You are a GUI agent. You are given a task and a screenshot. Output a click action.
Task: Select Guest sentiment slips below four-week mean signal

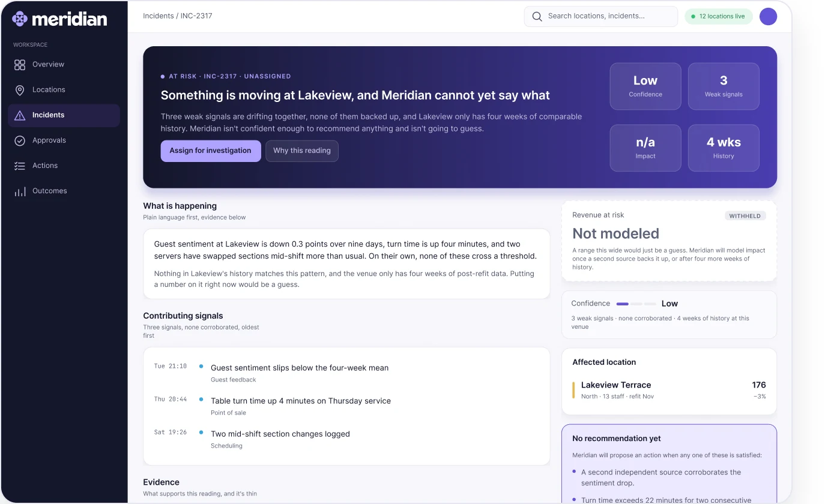pyautogui.click(x=300, y=368)
